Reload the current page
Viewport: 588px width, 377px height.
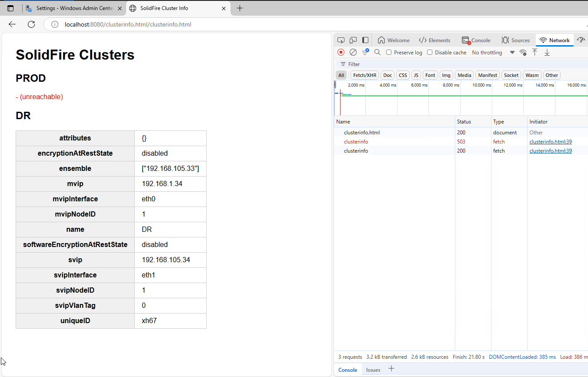point(31,24)
